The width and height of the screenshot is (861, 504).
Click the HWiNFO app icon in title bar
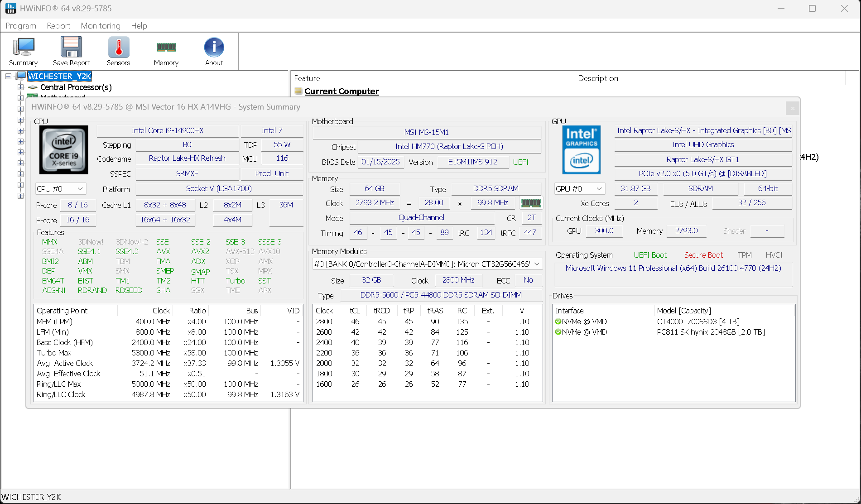pos(11,8)
